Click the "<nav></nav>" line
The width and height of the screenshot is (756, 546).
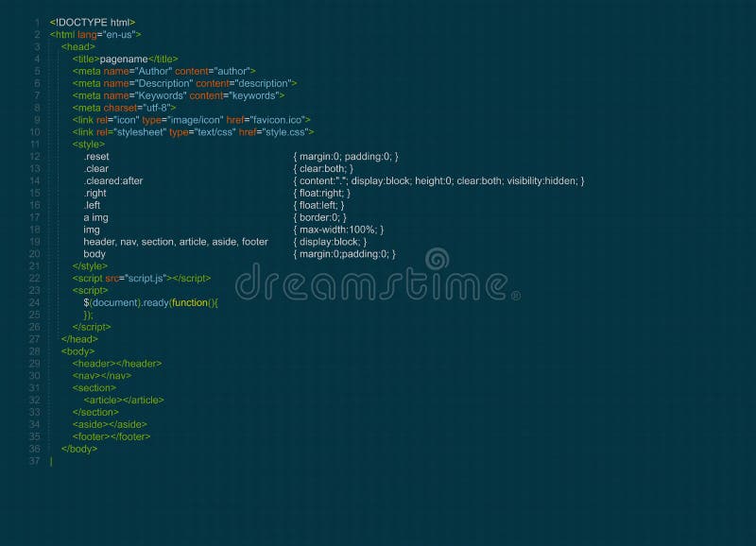click(x=102, y=376)
